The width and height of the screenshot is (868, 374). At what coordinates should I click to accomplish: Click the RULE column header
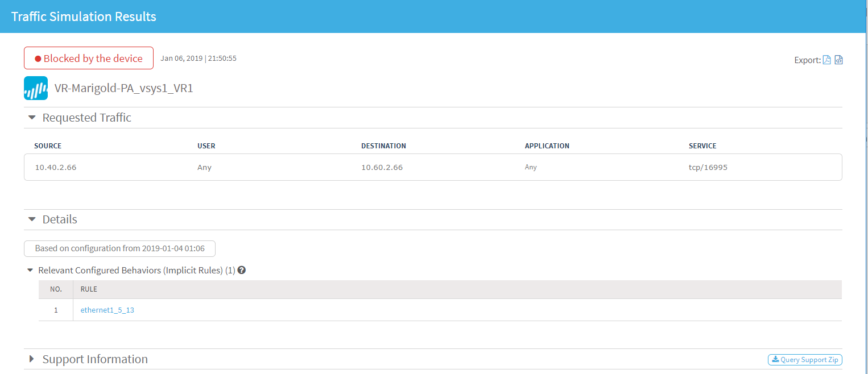coord(89,289)
